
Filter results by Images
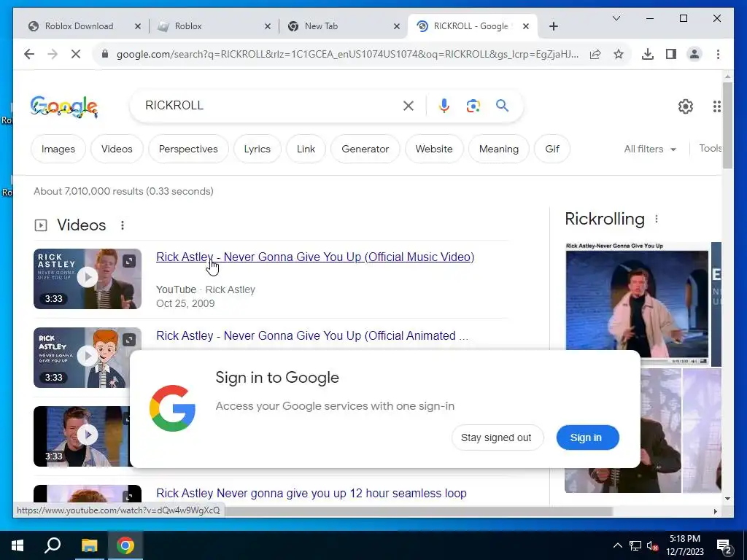point(58,149)
